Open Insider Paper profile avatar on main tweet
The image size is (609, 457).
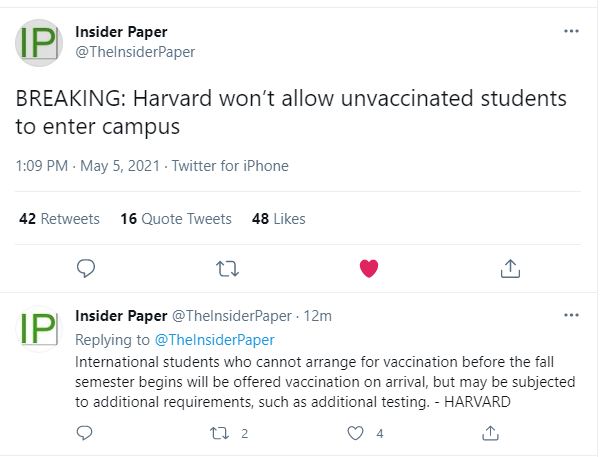point(39,43)
